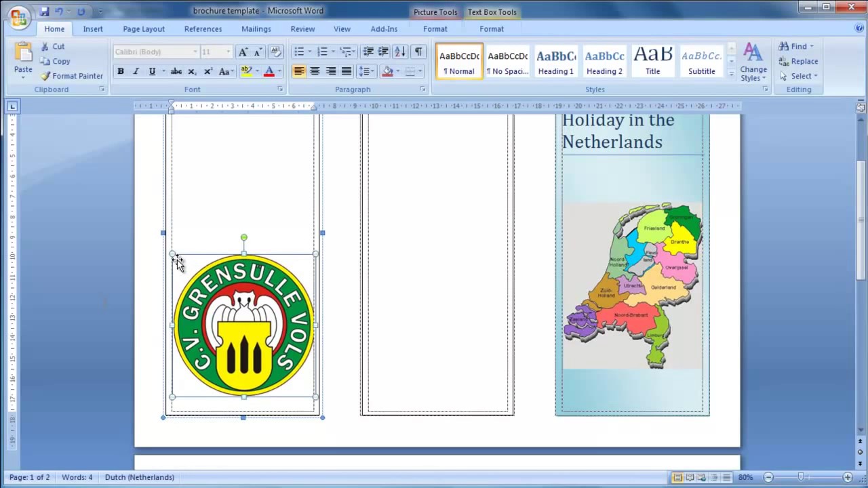Click the Paste icon
Screen dimensions: 868x488
[23, 52]
